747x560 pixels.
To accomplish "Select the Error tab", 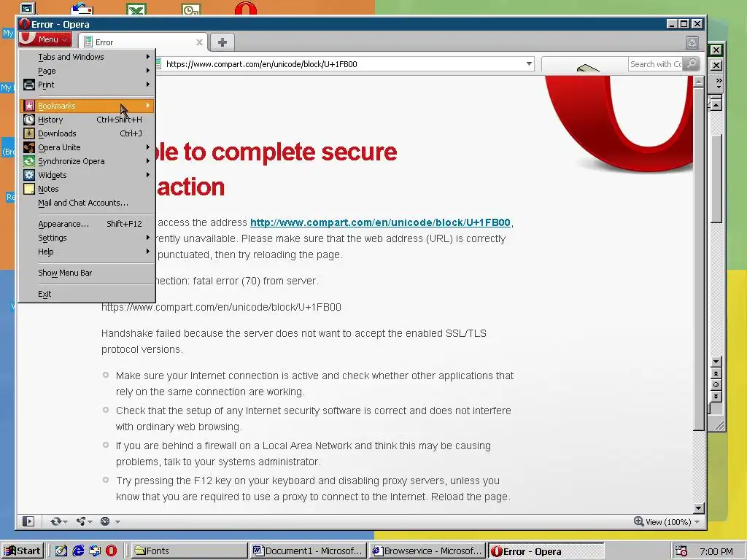I will coord(142,42).
